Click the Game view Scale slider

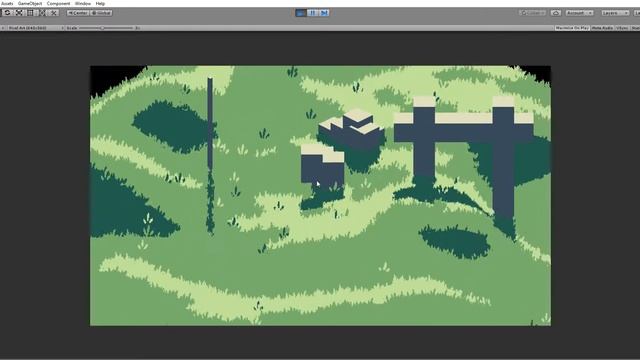pos(107,28)
